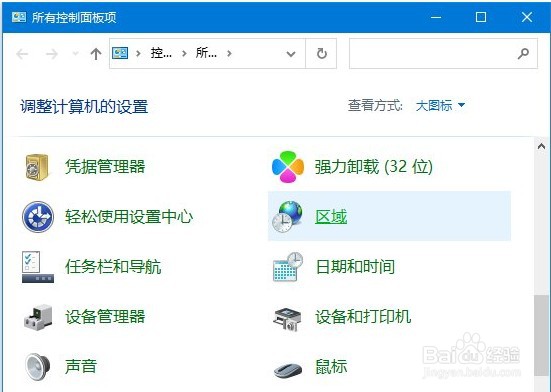Click the Devices and Printers icon (设备和打印机)
This screenshot has width=551, height=392.
pyautogui.click(x=287, y=319)
